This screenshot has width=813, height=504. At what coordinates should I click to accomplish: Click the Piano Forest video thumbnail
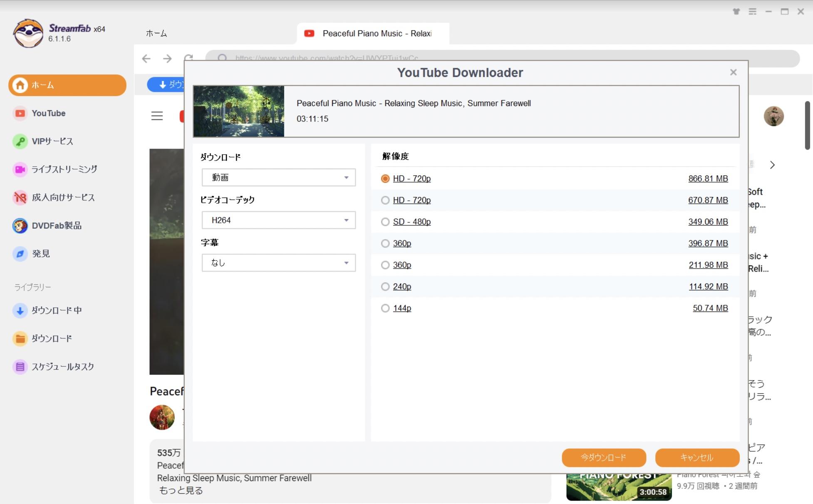[x=619, y=487]
